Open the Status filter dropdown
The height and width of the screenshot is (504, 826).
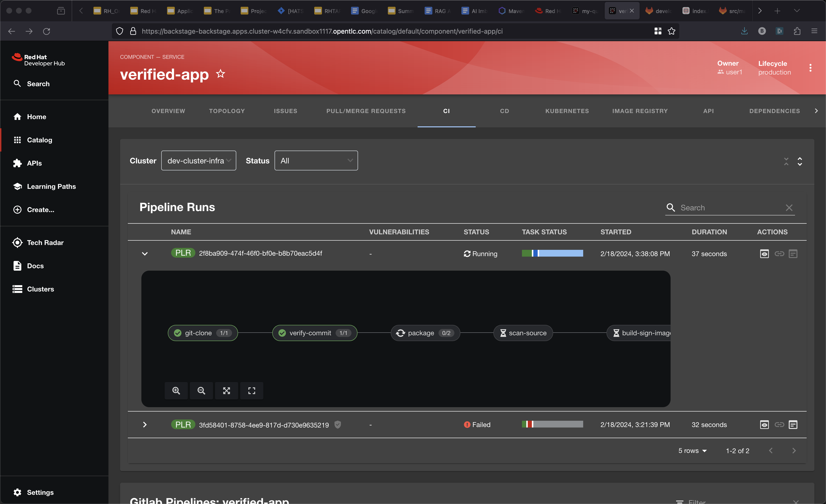316,160
